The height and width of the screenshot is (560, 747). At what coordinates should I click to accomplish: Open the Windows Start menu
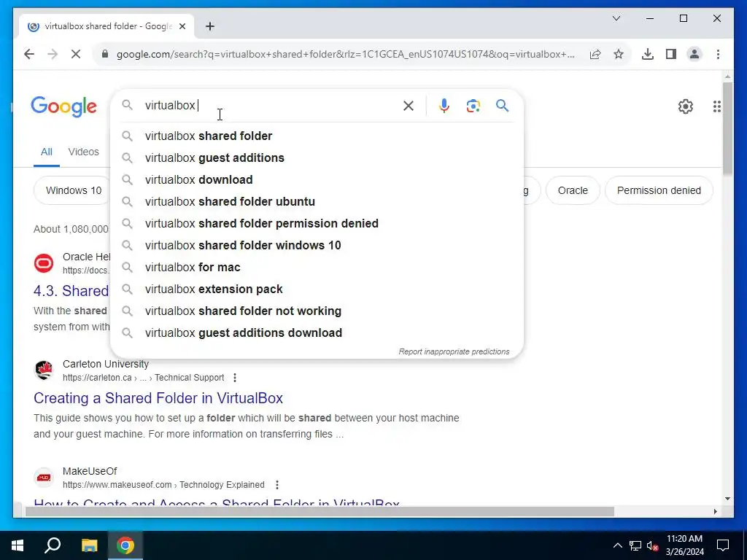tap(18, 545)
